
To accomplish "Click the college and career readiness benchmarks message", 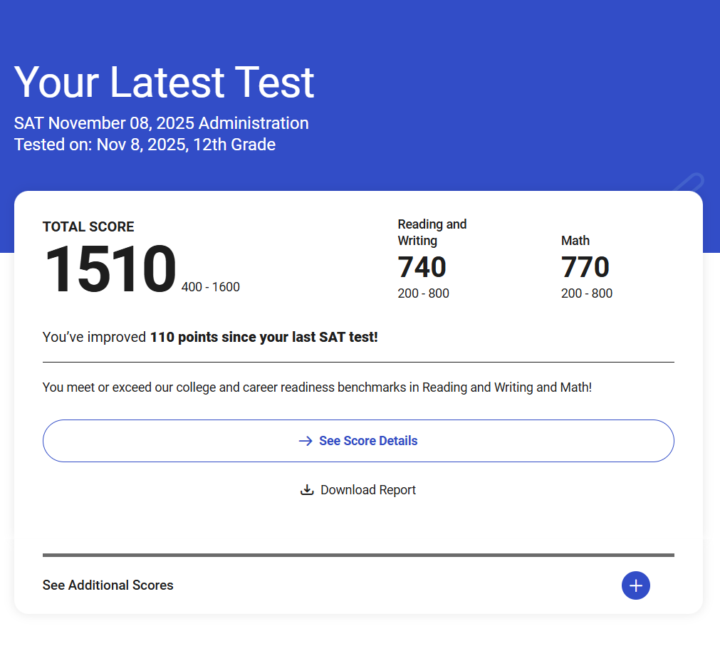I will [x=317, y=387].
